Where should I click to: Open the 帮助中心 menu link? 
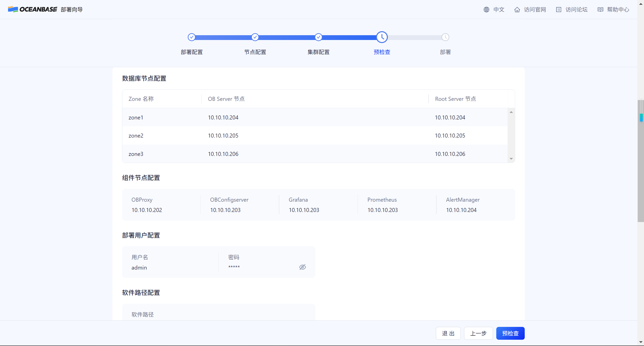tap(618, 10)
